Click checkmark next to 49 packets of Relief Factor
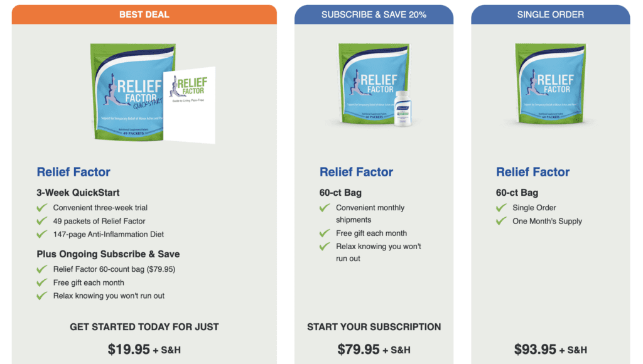643x364 pixels. [x=42, y=222]
